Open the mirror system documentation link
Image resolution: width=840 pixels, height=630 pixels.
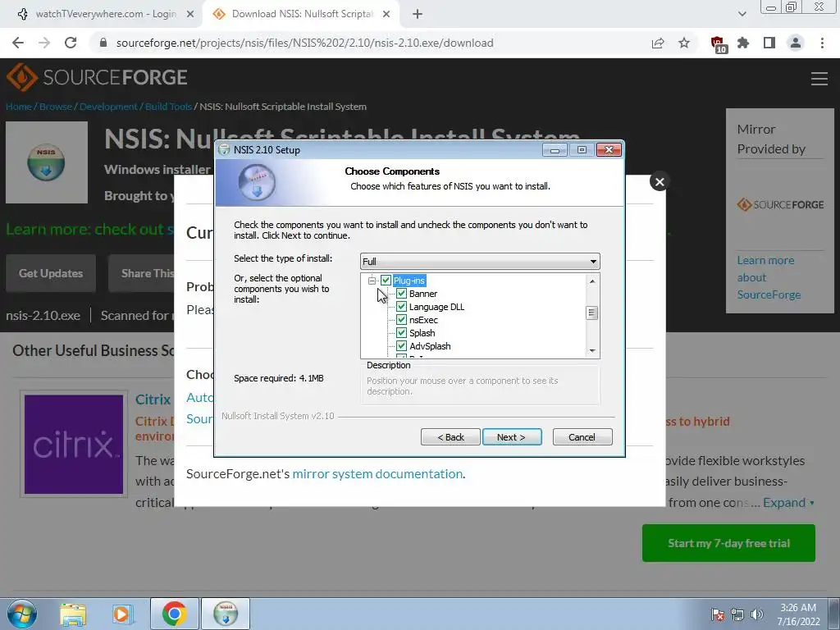tap(377, 473)
